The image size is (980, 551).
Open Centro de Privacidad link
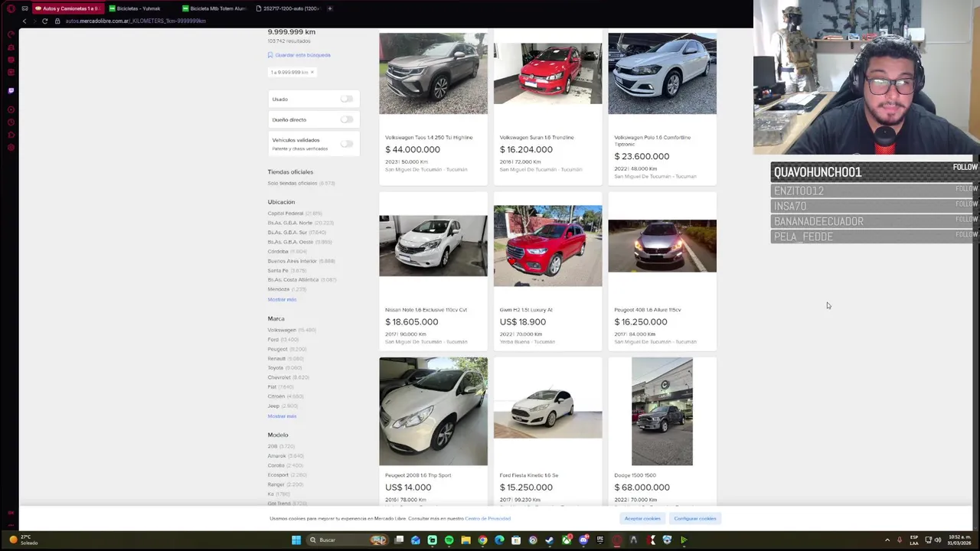coord(488,519)
